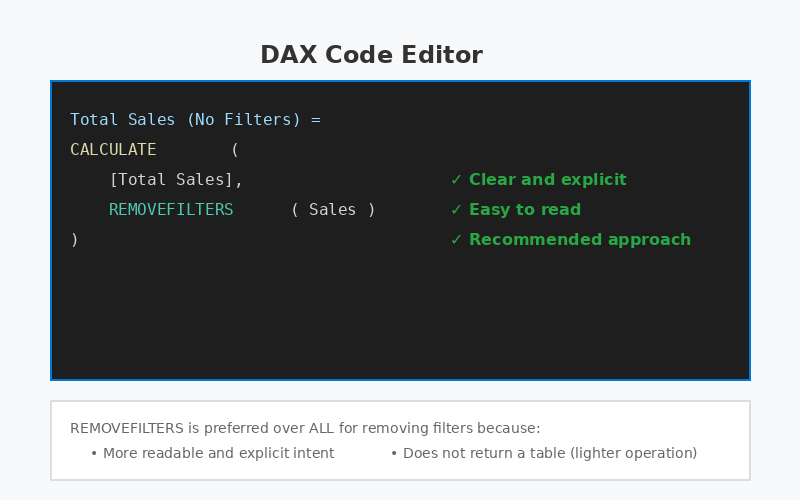Viewport: 800px width, 500px height.
Task: Click the CALCULATE keyword in the code
Action: pyautogui.click(x=113, y=149)
